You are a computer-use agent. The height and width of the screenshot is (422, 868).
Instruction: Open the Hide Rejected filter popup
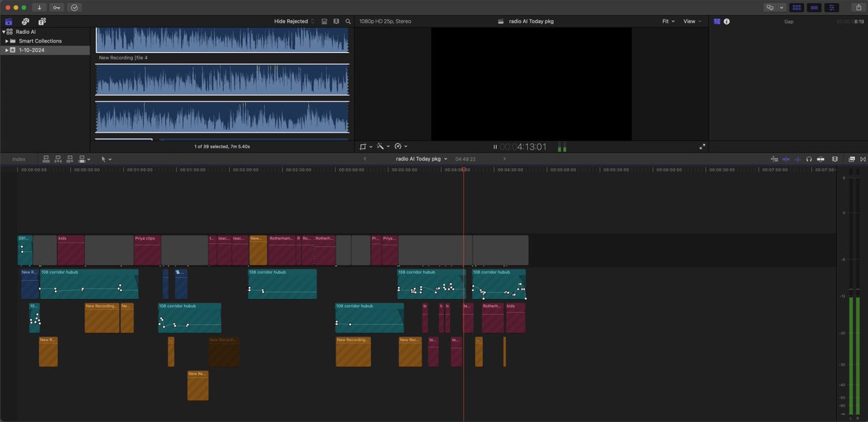294,22
